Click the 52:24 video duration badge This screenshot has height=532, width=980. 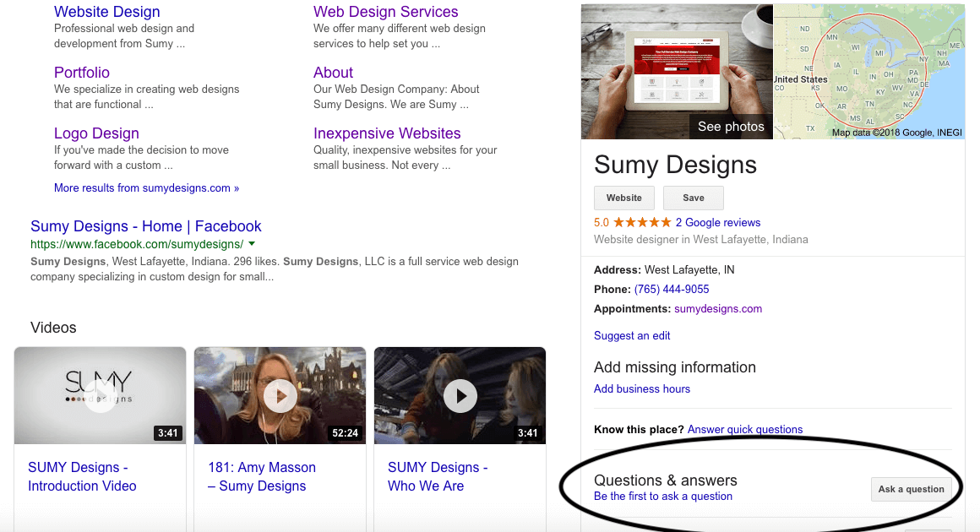tap(345, 432)
